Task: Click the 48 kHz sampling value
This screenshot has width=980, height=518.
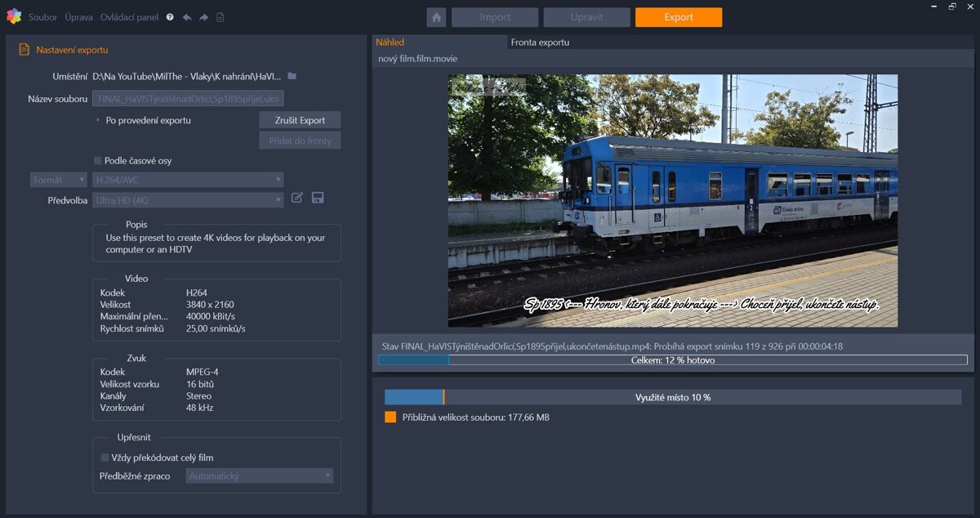Action: click(199, 408)
